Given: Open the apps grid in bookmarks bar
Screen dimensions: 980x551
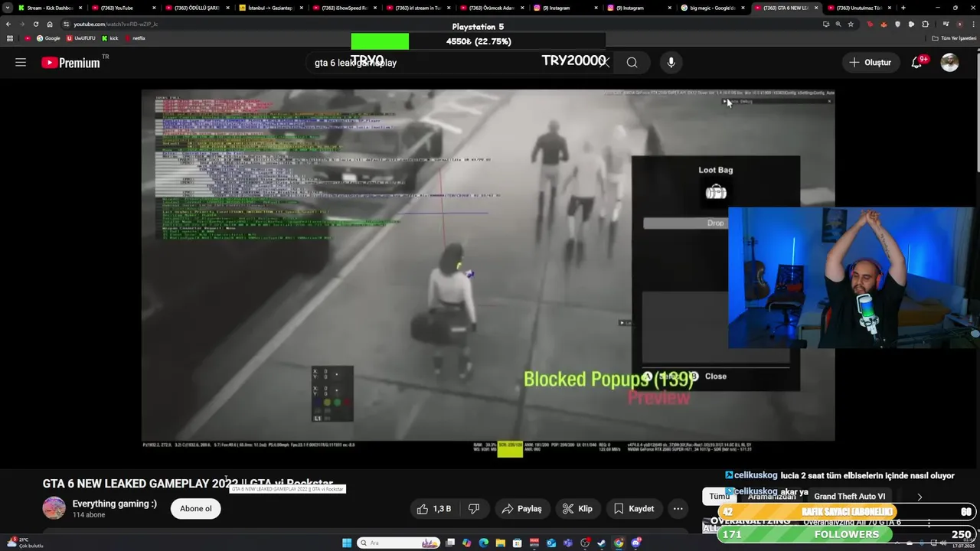Looking at the screenshot, I should pyautogui.click(x=9, y=38).
